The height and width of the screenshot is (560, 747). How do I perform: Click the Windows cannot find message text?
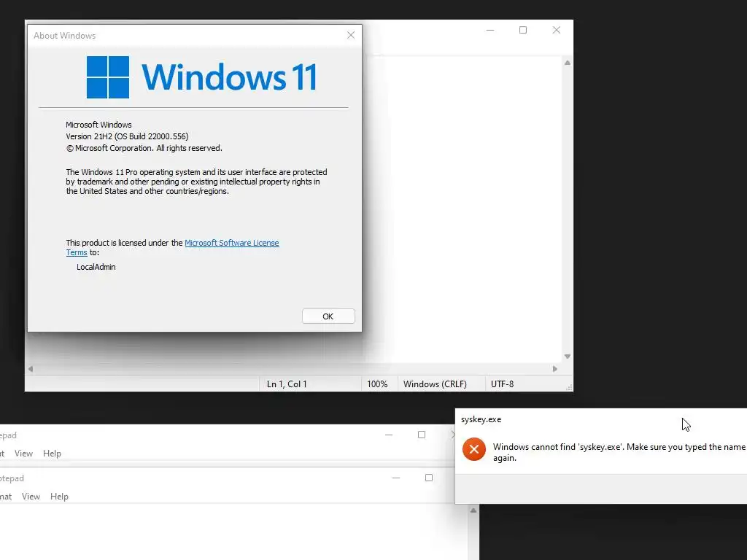(x=619, y=452)
